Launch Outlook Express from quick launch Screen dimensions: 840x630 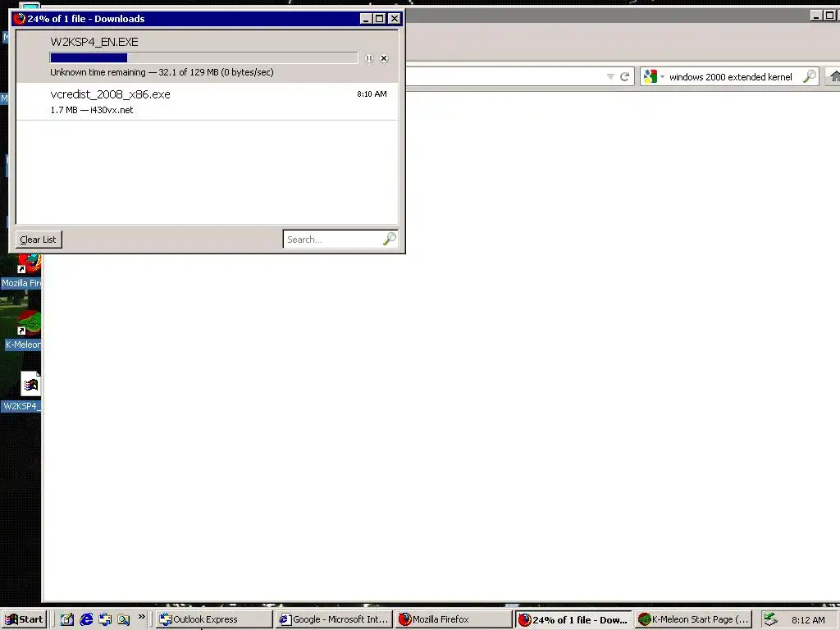point(105,619)
